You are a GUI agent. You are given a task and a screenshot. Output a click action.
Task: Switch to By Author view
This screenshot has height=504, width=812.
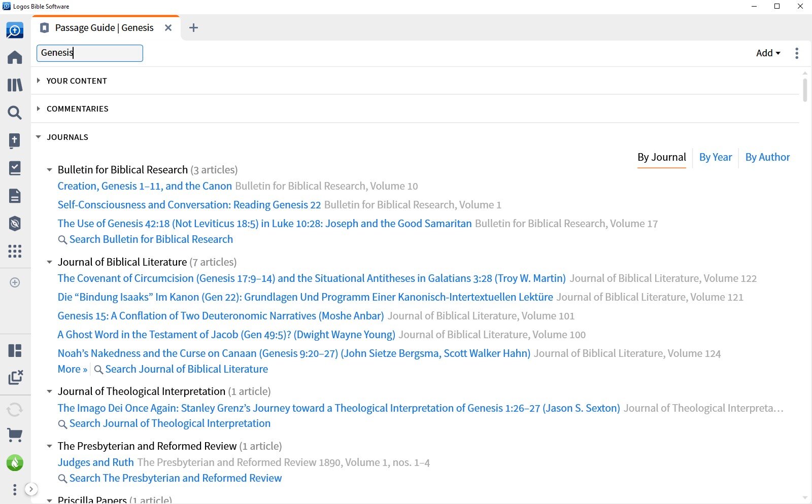pos(767,157)
